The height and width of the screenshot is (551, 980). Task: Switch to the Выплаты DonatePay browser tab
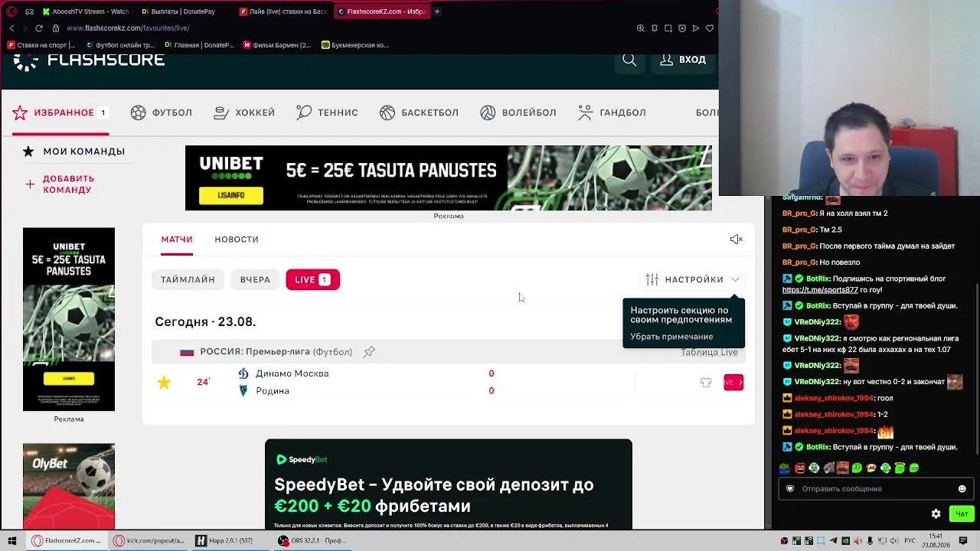tap(184, 11)
